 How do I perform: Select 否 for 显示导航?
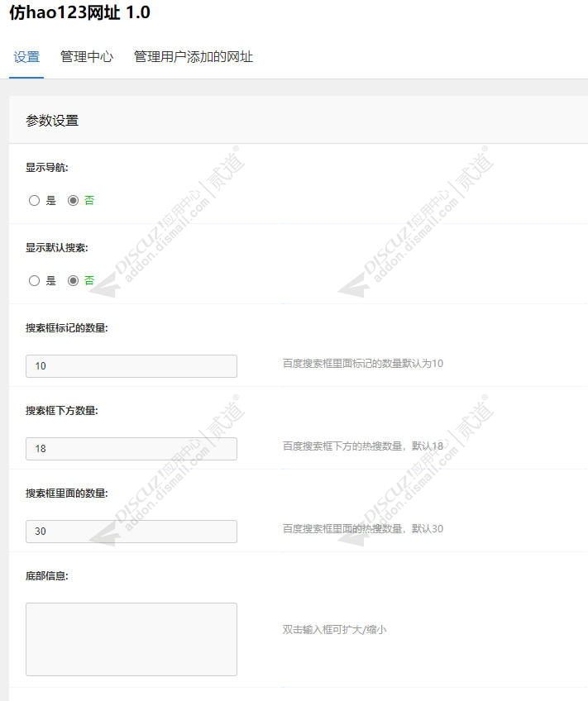(x=73, y=200)
